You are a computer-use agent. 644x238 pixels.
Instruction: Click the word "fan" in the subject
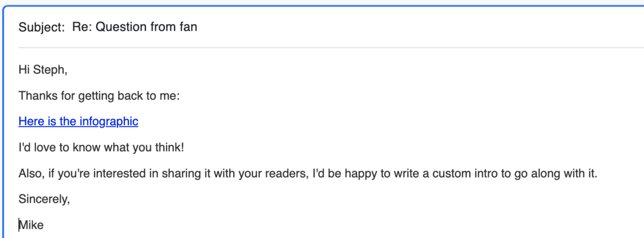point(188,27)
